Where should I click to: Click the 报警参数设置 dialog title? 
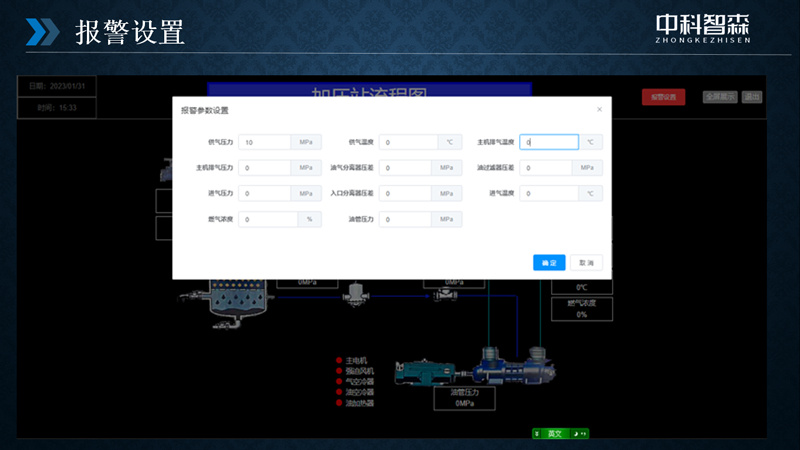coord(205,110)
